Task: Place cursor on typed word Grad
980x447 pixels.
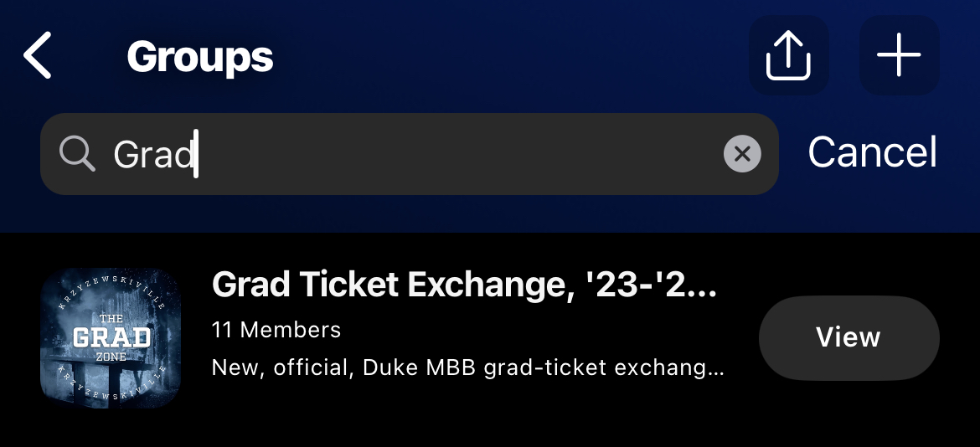Action: point(153,154)
